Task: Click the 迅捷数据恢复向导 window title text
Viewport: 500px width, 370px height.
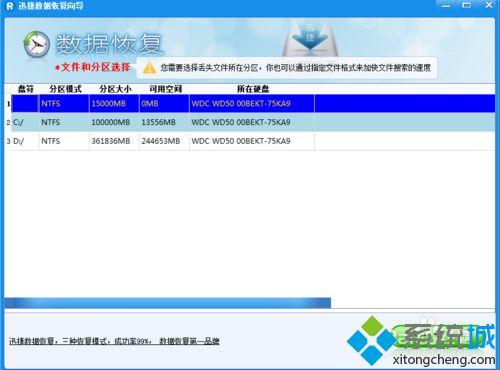Action: coord(51,6)
